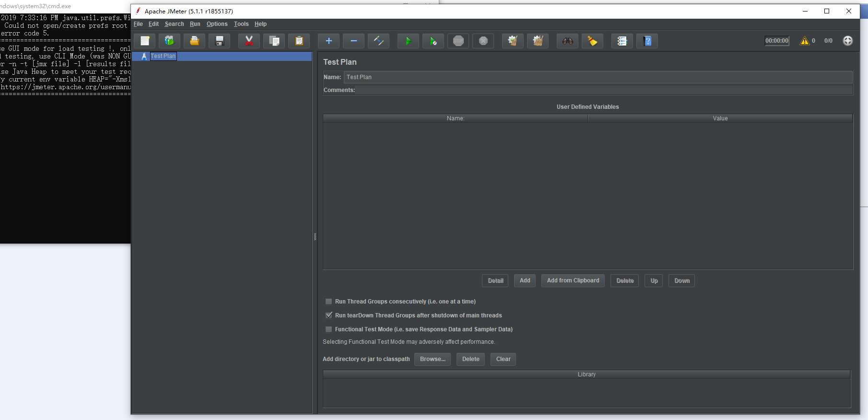Clear all results with double broom
This screenshot has height=420, width=868.
click(538, 41)
